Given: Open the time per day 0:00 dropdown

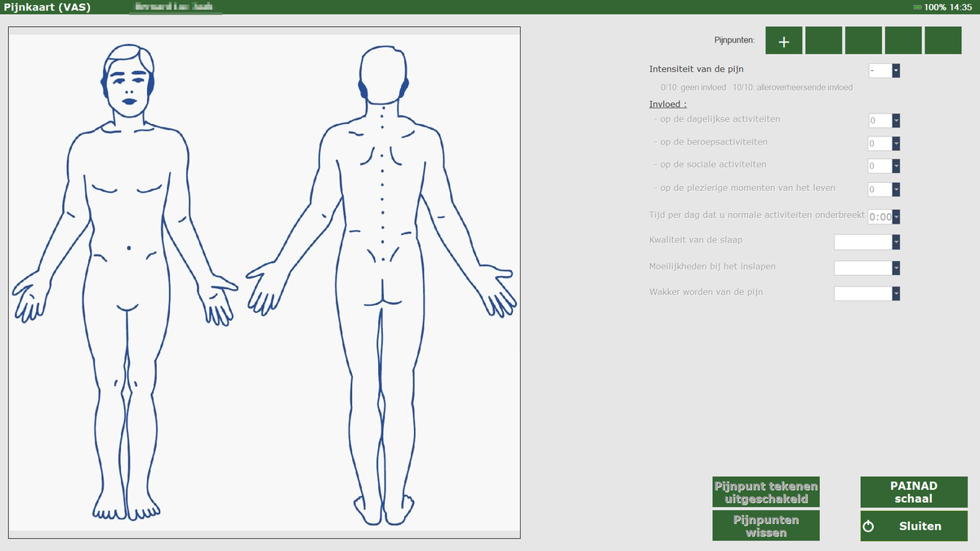Looking at the screenshot, I should click(884, 217).
